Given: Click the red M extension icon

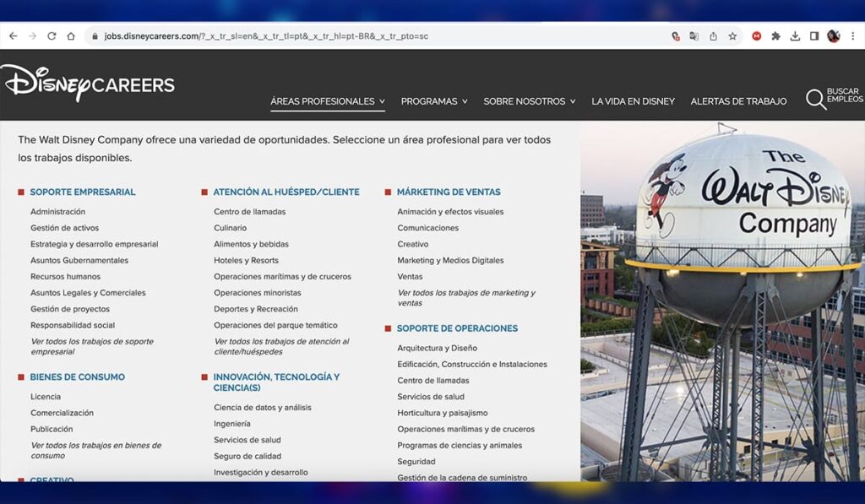Looking at the screenshot, I should [756, 35].
